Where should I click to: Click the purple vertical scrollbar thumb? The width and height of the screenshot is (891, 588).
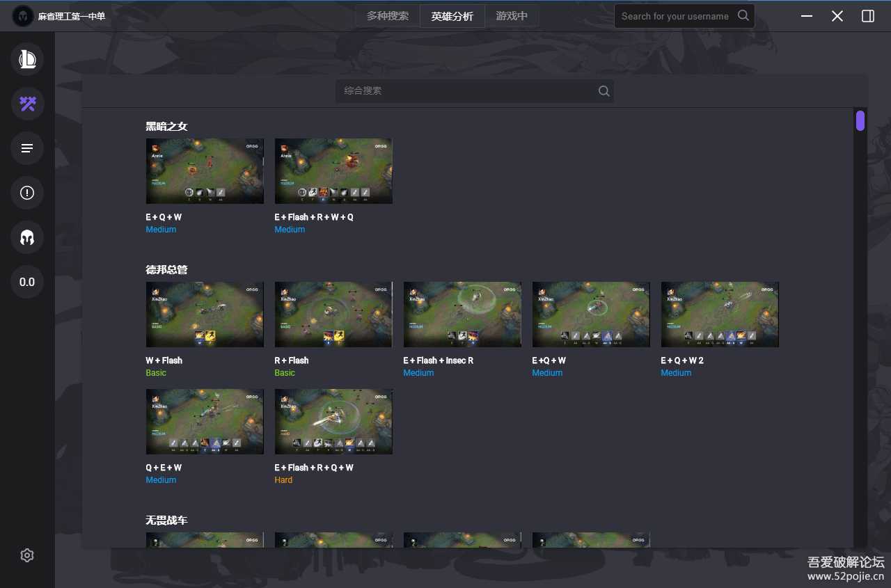860,120
